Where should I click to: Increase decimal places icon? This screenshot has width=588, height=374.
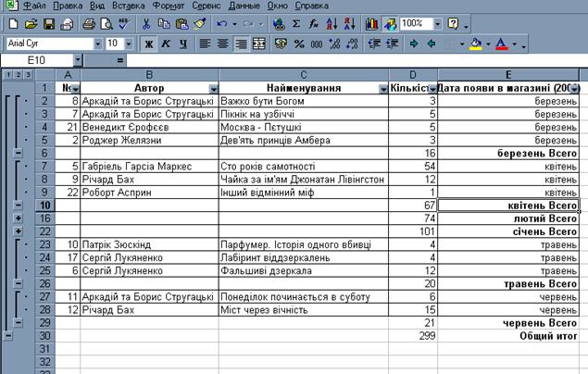pyautogui.click(x=334, y=44)
